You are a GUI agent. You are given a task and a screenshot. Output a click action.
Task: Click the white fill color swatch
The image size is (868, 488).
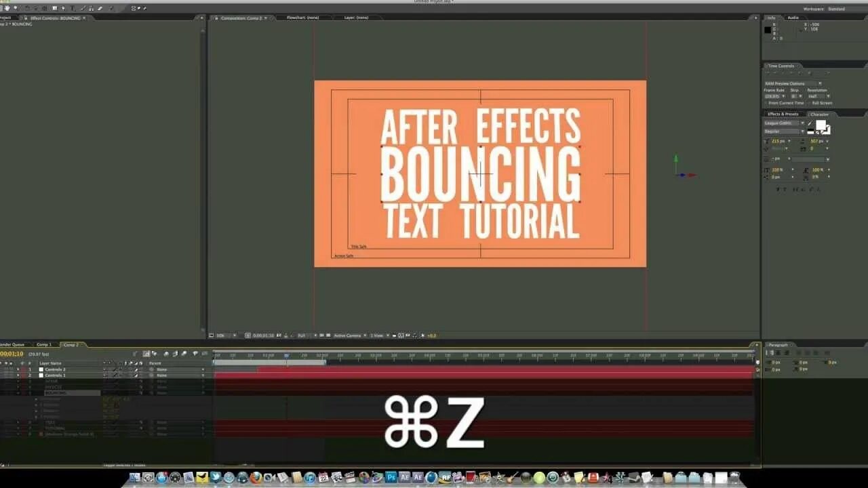tap(821, 125)
